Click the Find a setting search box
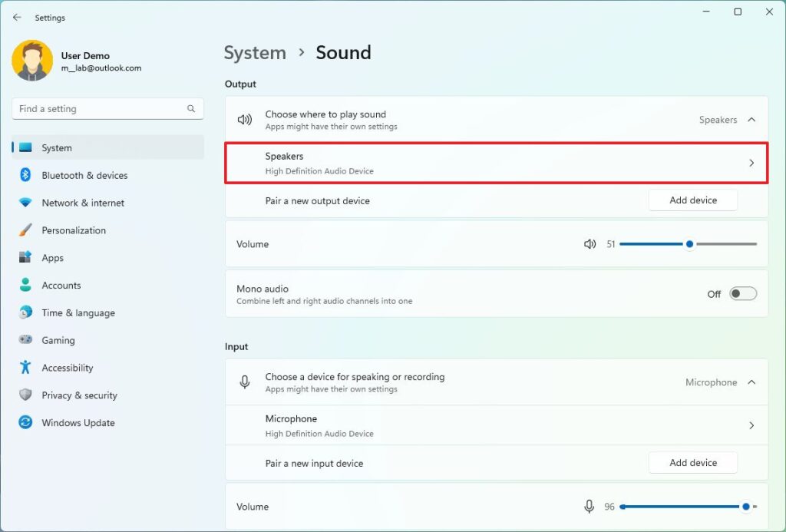Image resolution: width=786 pixels, height=532 pixels. (x=107, y=108)
